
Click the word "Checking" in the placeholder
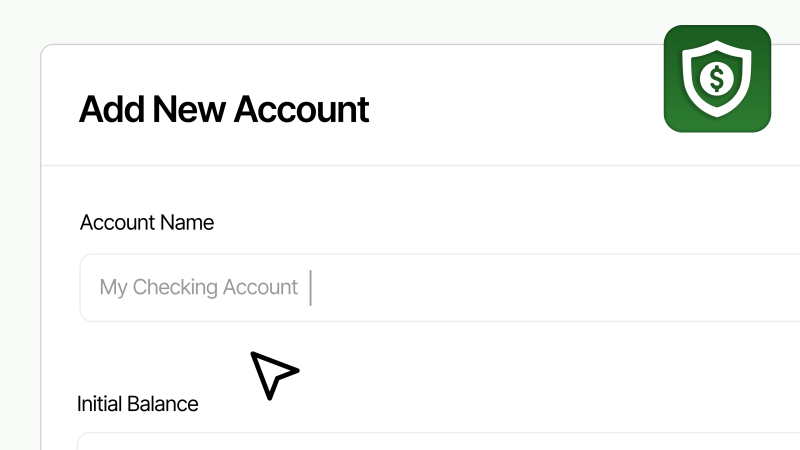tap(175, 288)
